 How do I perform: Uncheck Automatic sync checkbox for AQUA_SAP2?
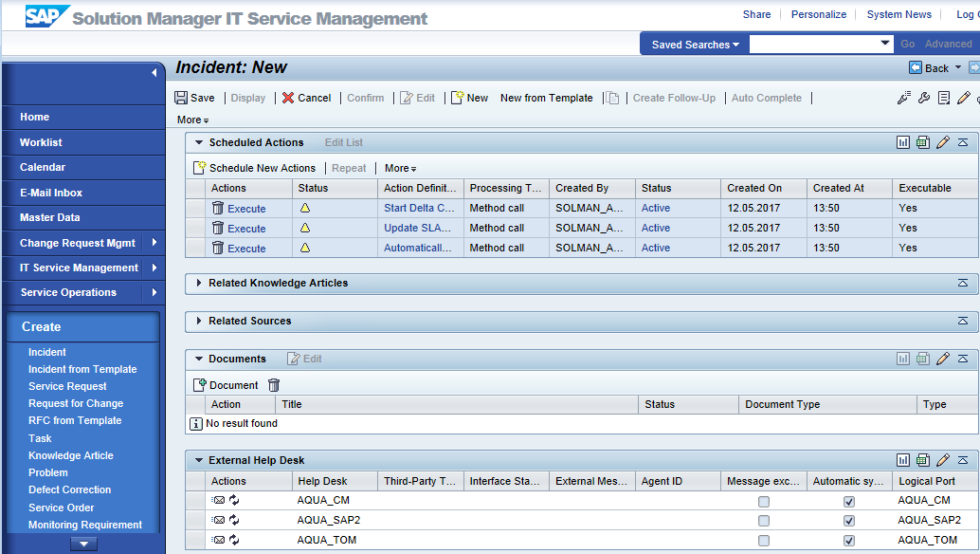pyautogui.click(x=849, y=521)
